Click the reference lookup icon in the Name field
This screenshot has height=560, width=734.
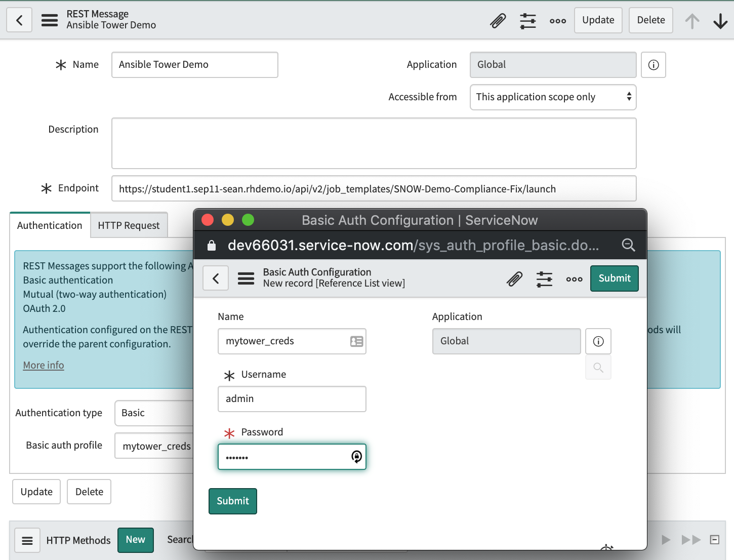pos(356,341)
